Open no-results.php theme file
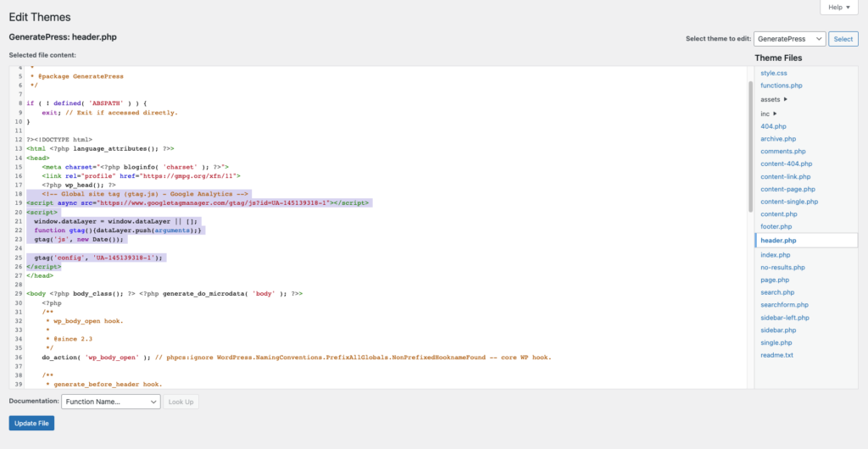The width and height of the screenshot is (868, 449). point(782,267)
